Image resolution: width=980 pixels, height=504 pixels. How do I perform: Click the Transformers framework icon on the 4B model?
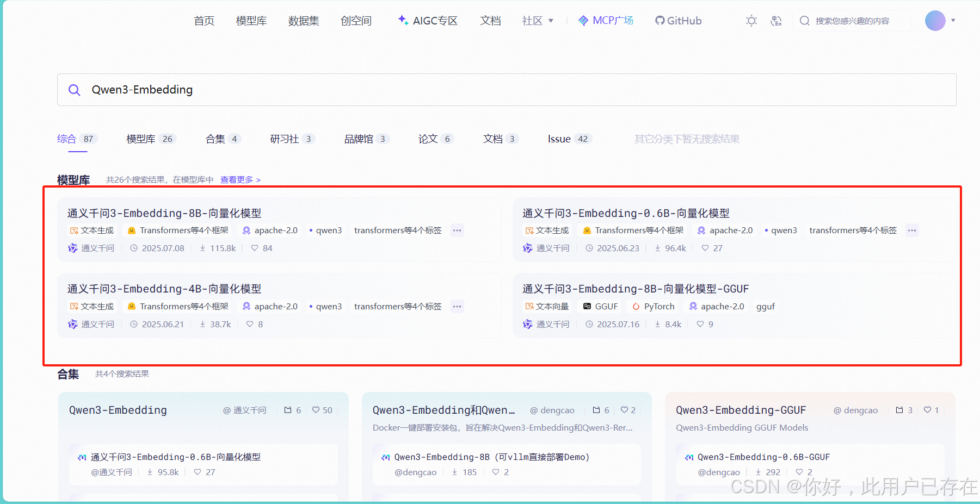pos(131,307)
